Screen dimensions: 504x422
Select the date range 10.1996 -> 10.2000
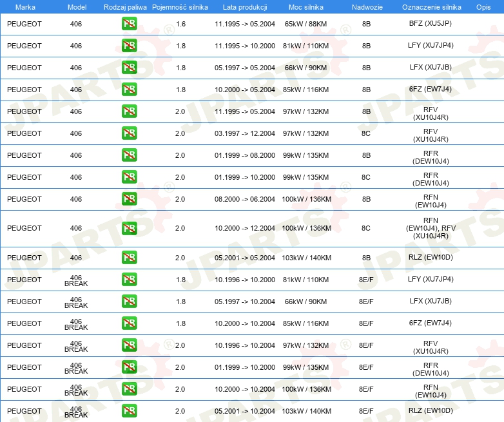click(245, 280)
